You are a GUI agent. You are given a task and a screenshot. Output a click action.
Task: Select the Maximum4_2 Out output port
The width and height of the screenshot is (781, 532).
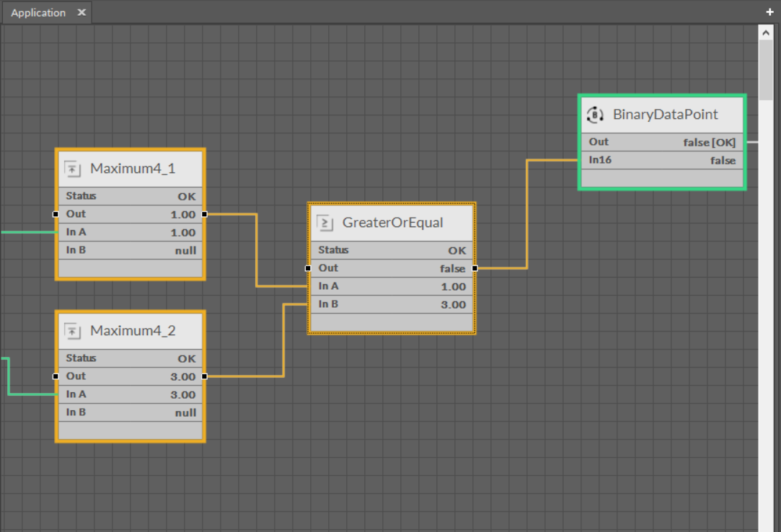click(205, 376)
